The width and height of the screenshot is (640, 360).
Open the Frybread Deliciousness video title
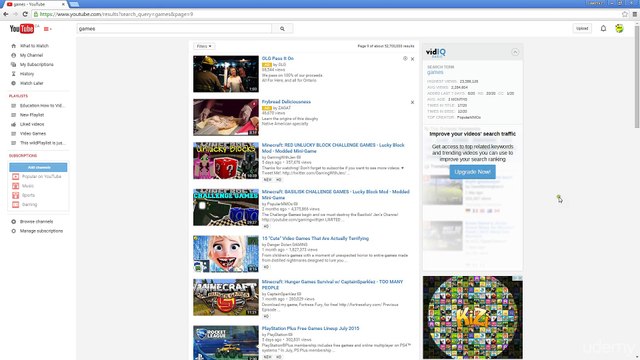(x=286, y=102)
